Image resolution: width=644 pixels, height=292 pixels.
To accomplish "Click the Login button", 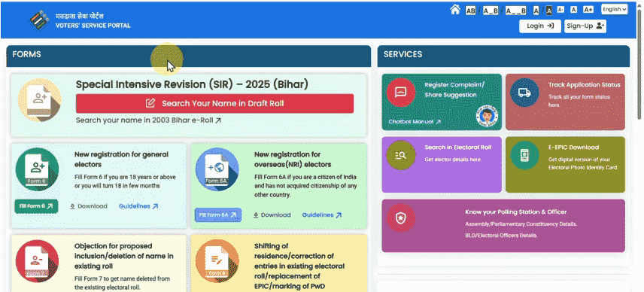I will click(x=540, y=26).
